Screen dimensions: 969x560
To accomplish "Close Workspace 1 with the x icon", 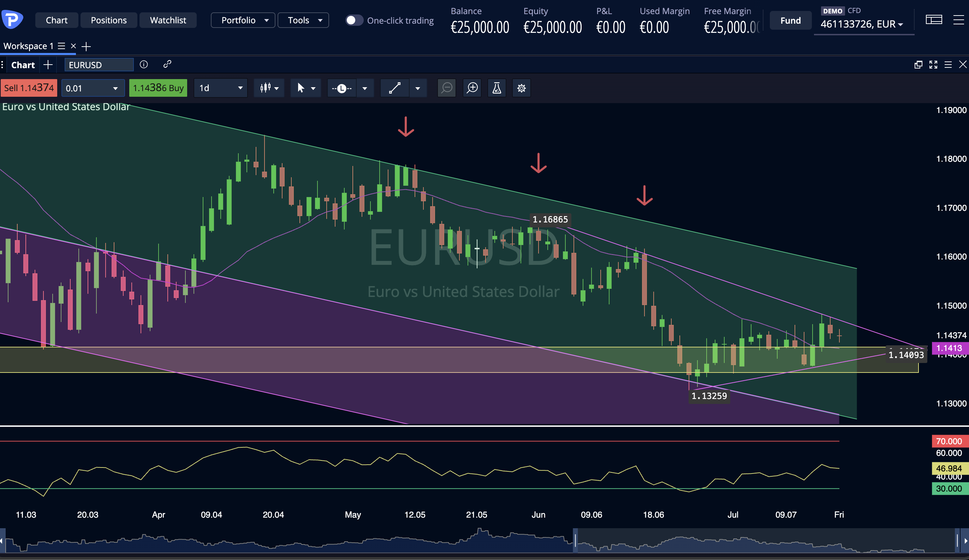I will coord(73,46).
